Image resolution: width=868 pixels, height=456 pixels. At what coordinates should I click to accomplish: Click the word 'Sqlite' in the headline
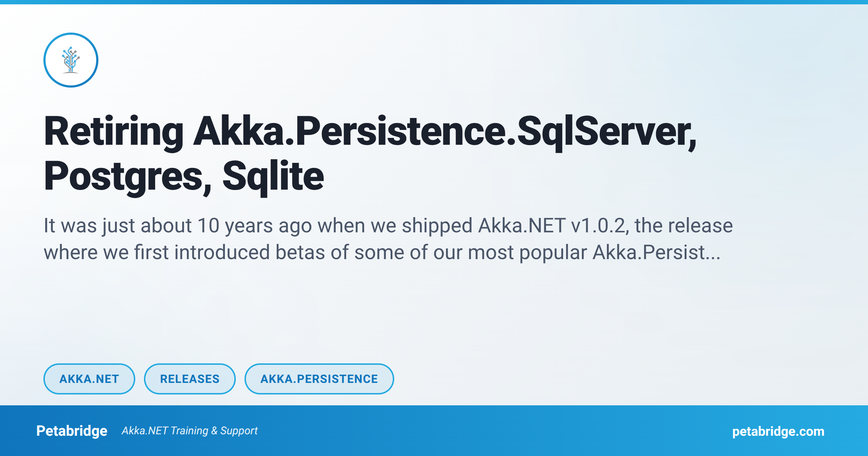point(273,177)
